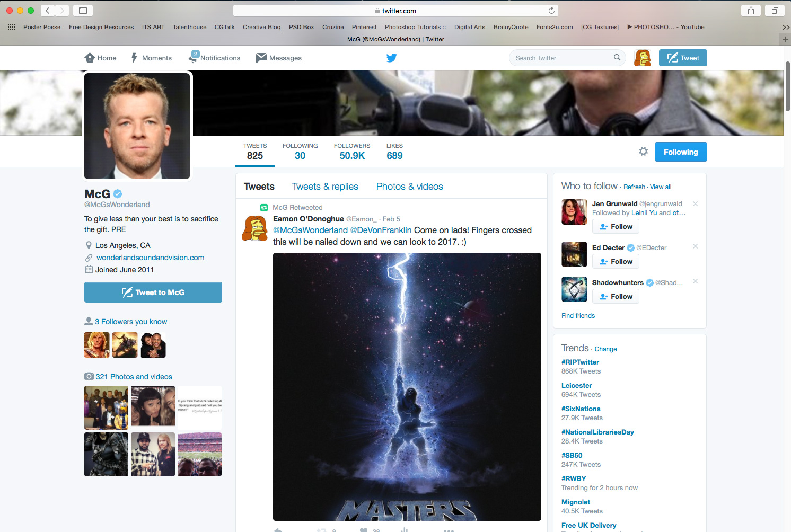Click Eamon O'Donoghue's avatar in tweet

[x=255, y=228]
